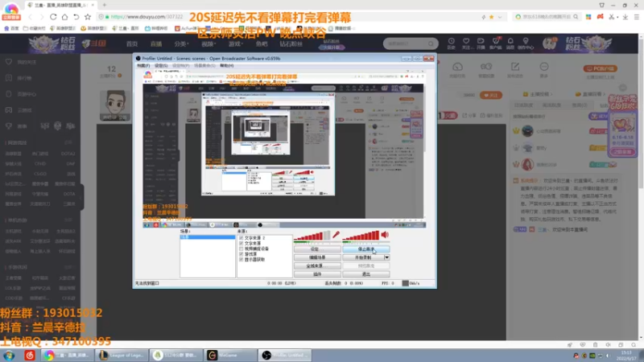This screenshot has width=644, height=362.
Task: Open the League of Legends taskbar item
Action: tap(122, 355)
